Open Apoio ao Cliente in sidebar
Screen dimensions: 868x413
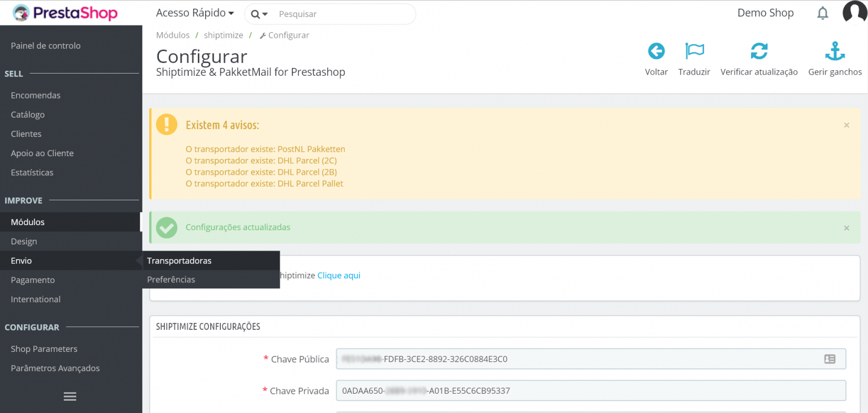pos(42,153)
